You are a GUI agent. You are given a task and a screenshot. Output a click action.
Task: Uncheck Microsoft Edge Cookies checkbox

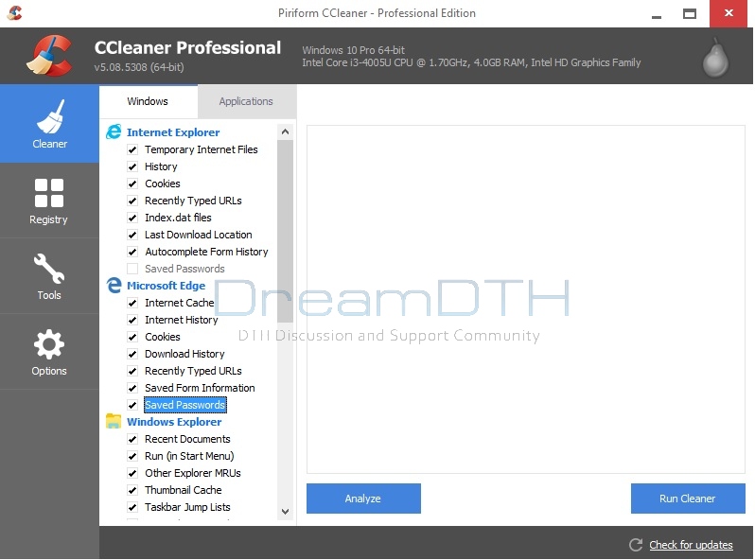132,337
